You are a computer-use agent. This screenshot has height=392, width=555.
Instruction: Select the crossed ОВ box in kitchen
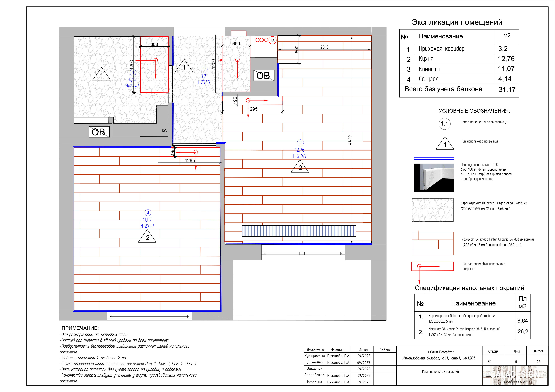click(x=264, y=75)
